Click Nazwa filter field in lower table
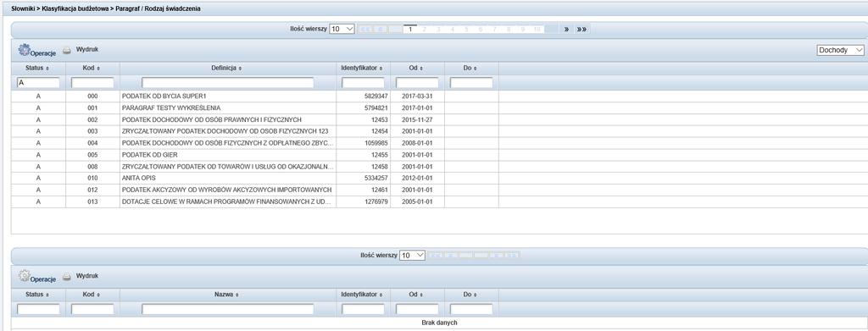The width and height of the screenshot is (868, 331). (227, 310)
